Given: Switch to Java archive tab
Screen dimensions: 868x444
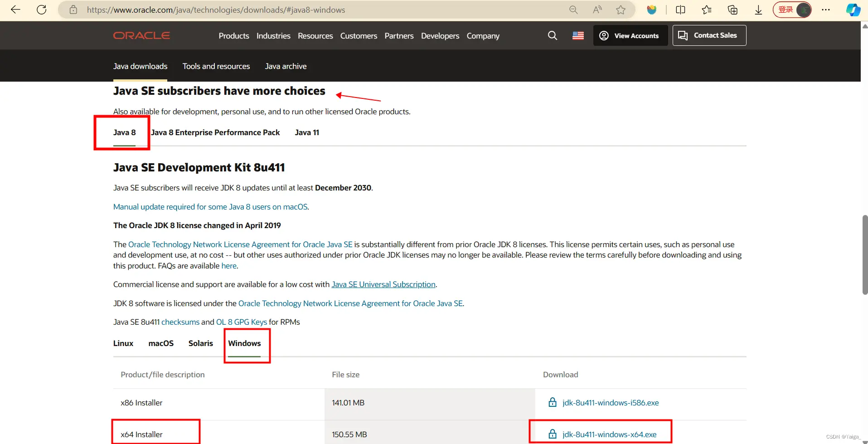Looking at the screenshot, I should point(286,66).
